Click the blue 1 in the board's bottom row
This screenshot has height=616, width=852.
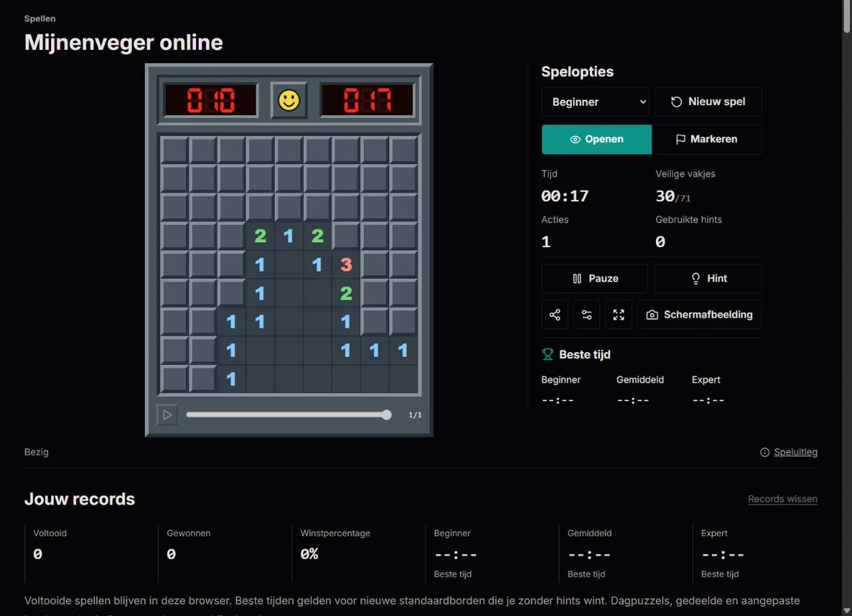[x=231, y=379]
